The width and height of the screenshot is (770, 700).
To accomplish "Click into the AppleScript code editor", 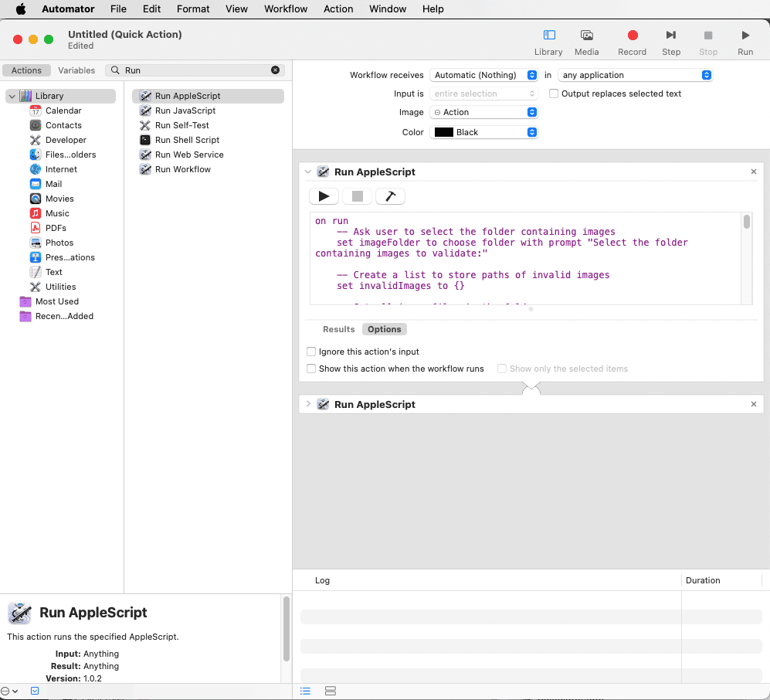I will pyautogui.click(x=525, y=258).
